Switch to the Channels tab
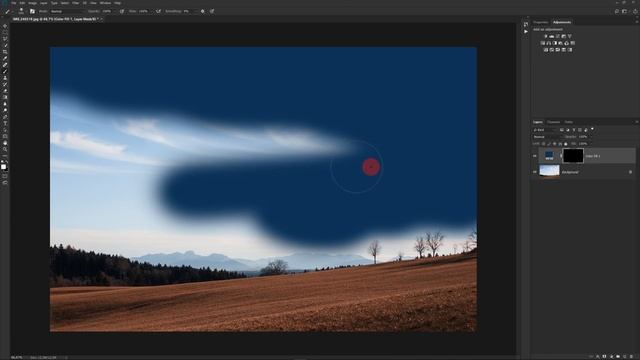This screenshot has height=360, width=640. point(553,122)
